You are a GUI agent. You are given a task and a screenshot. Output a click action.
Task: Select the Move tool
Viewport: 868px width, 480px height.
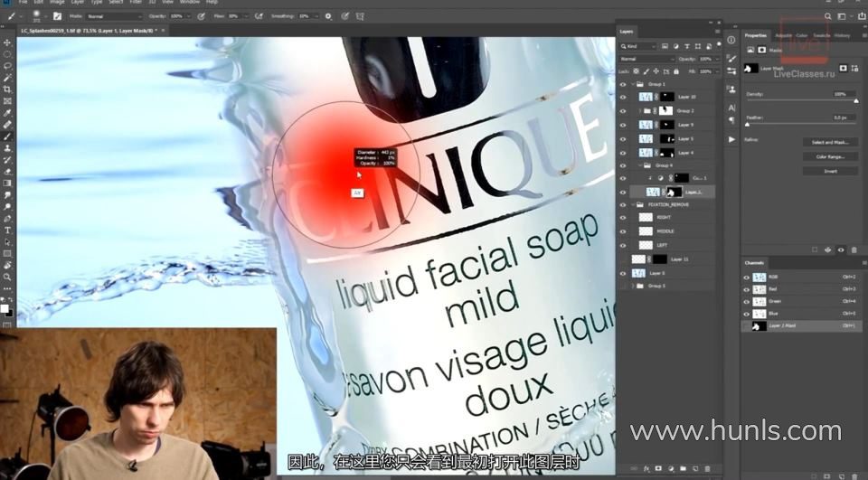coord(7,42)
